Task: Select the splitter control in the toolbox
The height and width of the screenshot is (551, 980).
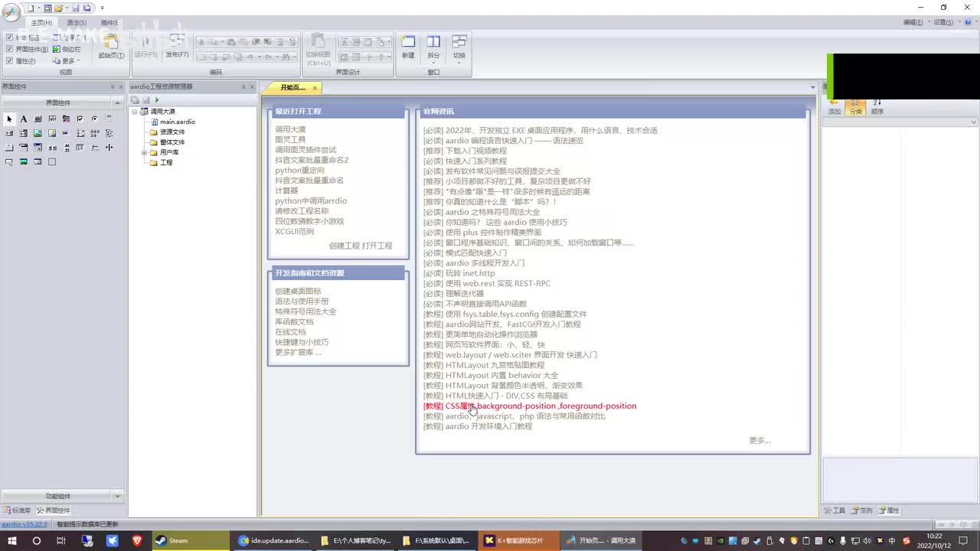Action: click(x=109, y=147)
